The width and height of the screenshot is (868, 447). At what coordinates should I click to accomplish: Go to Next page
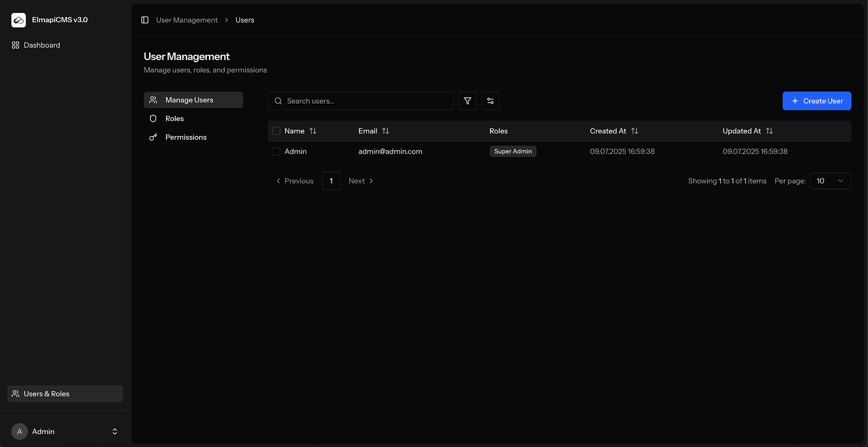click(361, 181)
